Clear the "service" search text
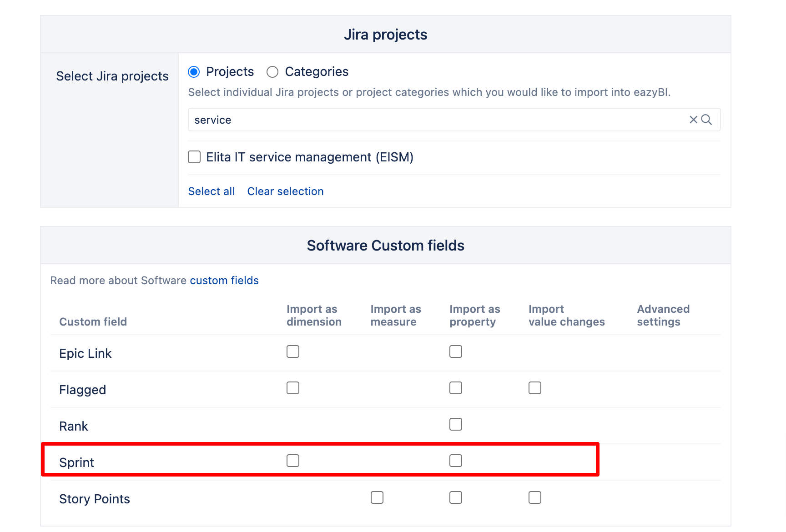This screenshot has height=532, width=786. click(x=693, y=120)
